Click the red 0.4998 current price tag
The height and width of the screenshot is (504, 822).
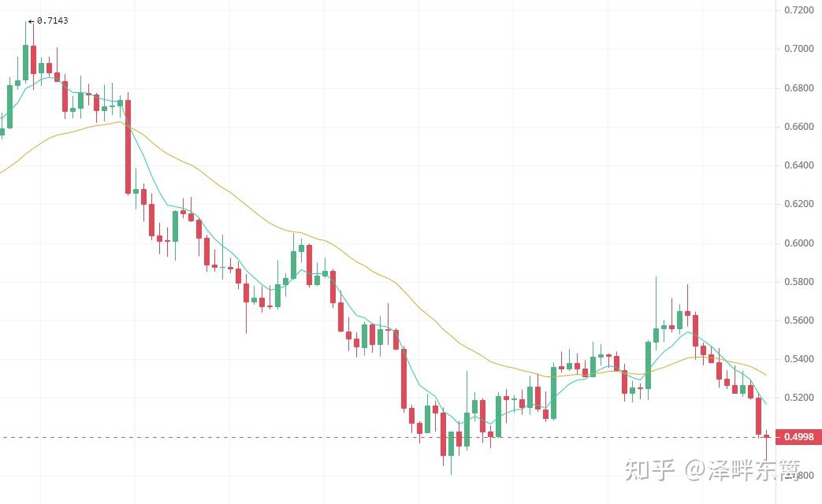pyautogui.click(x=799, y=437)
